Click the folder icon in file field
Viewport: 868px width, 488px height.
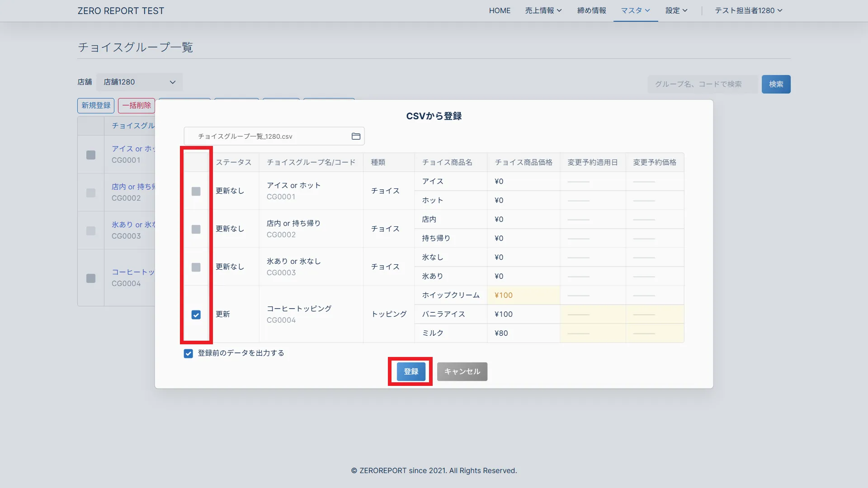click(x=356, y=136)
